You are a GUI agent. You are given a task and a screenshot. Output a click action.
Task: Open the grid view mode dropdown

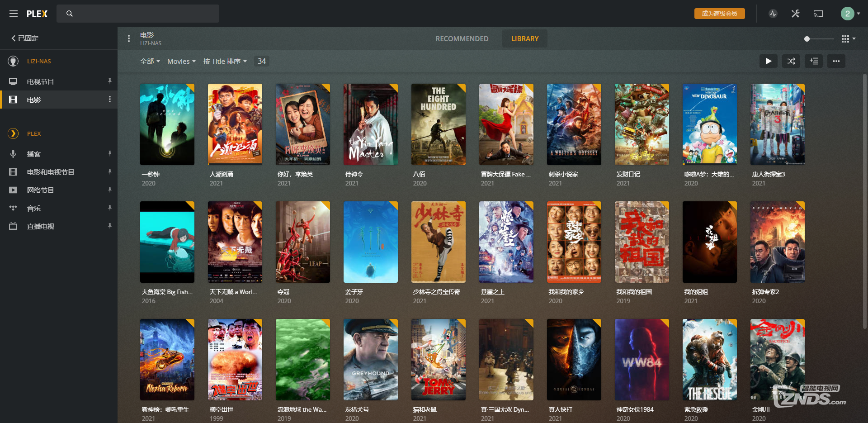point(848,39)
